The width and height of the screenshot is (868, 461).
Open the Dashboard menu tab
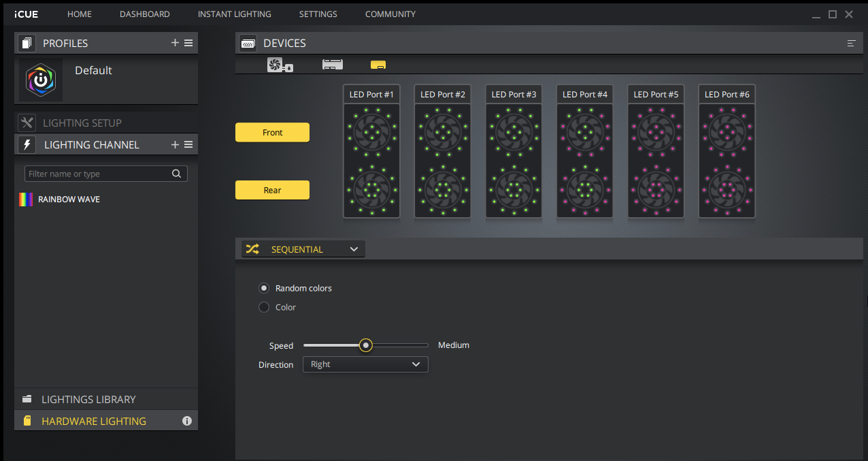pyautogui.click(x=145, y=14)
